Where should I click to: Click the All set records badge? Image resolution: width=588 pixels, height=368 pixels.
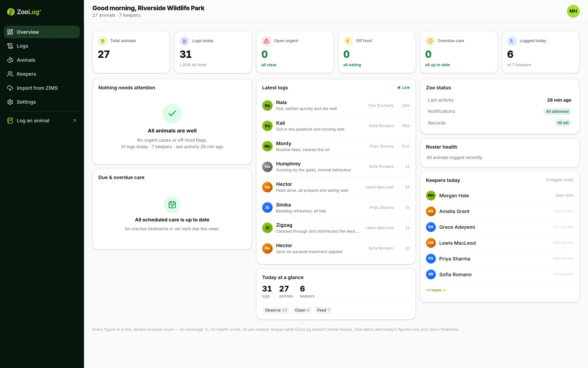pyautogui.click(x=563, y=123)
